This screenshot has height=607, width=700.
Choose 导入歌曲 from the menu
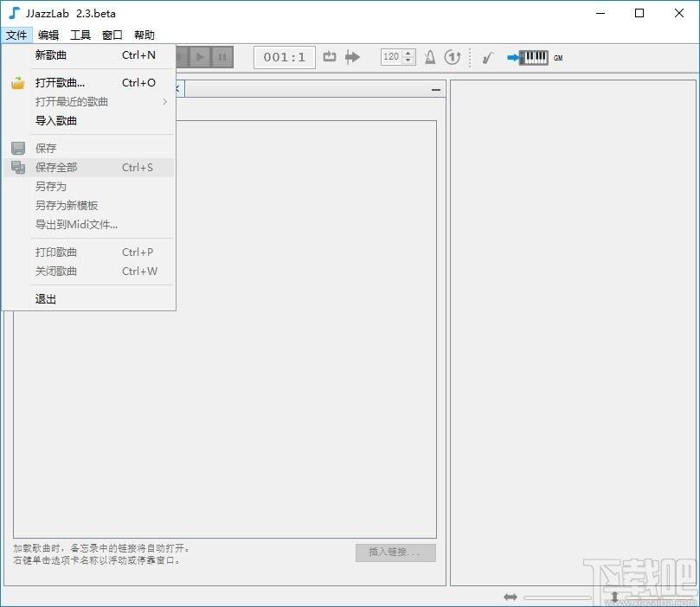pyautogui.click(x=88, y=121)
